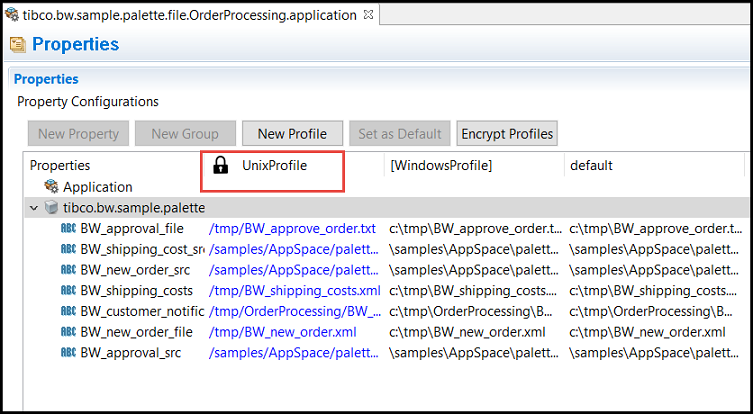Image resolution: width=753 pixels, height=414 pixels.
Task: Click the ABC icon for BW_new_order_file
Action: point(69,331)
